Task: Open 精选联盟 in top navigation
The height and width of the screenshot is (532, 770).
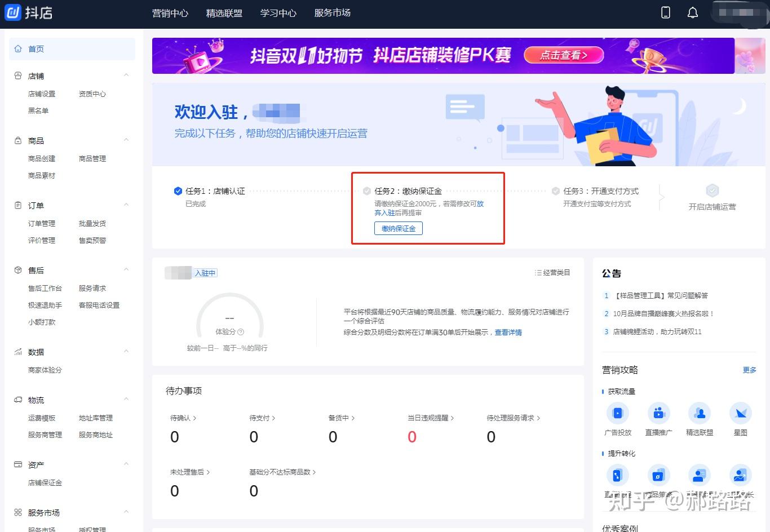Action: tap(224, 13)
